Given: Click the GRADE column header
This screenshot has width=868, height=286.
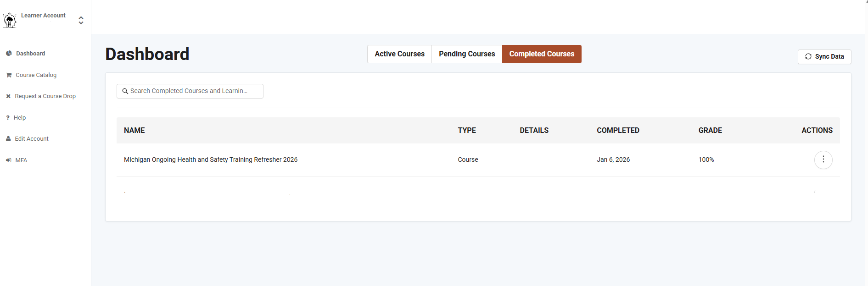Looking at the screenshot, I should point(710,131).
